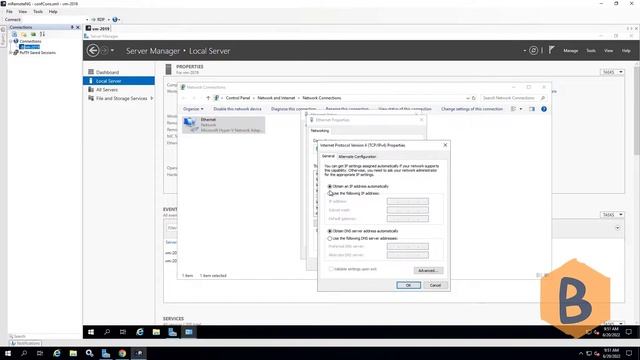Click Server Manager icon on remote taskbar
The width and height of the screenshot is (640, 360).
172,332
